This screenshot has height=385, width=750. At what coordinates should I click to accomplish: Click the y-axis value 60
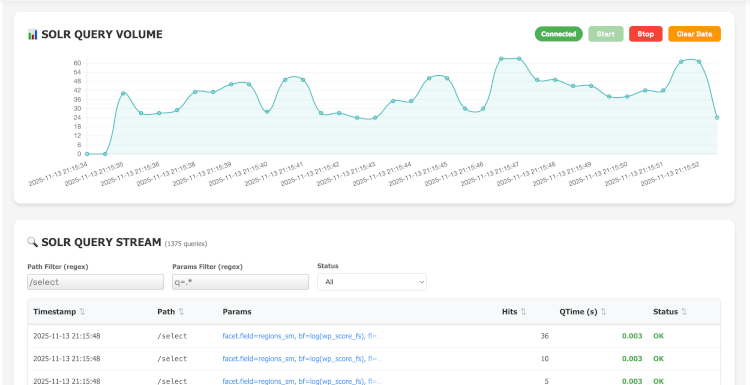click(77, 63)
